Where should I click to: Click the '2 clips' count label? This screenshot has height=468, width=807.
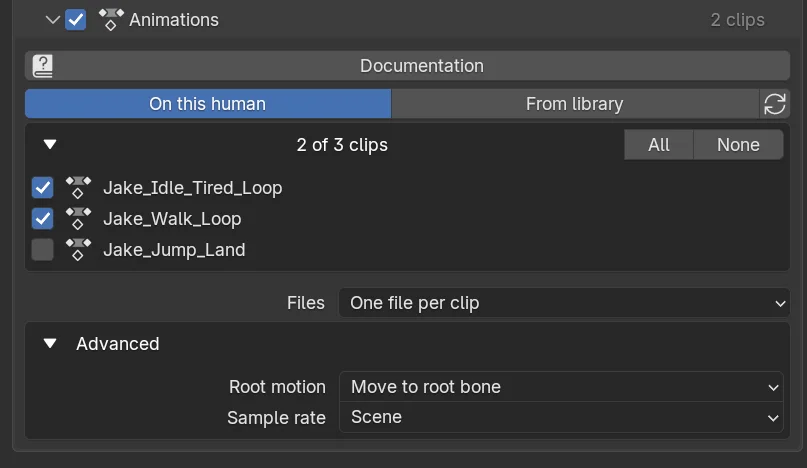point(738,20)
